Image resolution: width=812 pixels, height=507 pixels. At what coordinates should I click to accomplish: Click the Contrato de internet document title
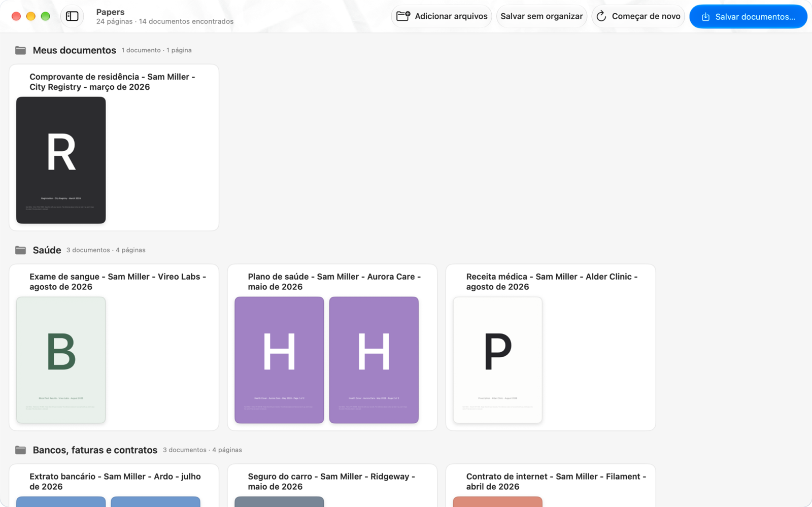click(x=556, y=482)
